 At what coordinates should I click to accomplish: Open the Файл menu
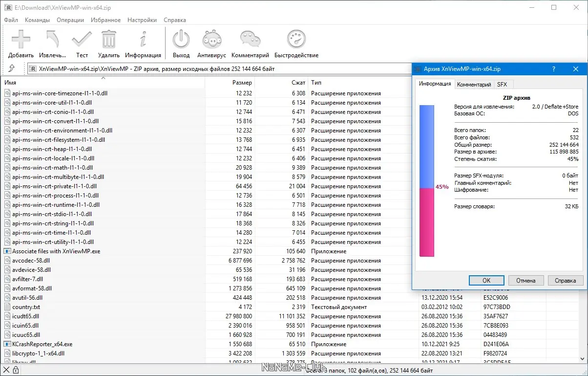[x=11, y=20]
